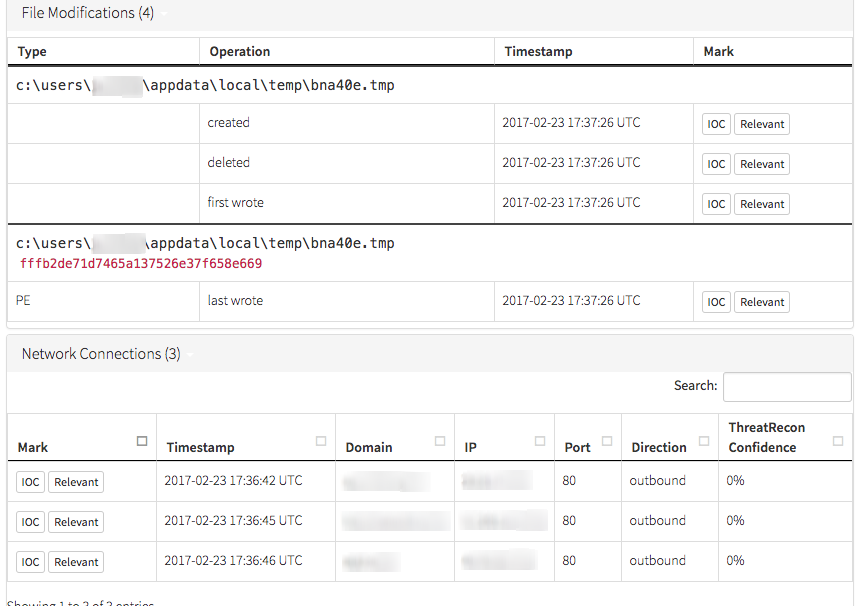Image resolution: width=857 pixels, height=606 pixels.
Task: Click the ThreatRecon Confidence column sort icon
Action: pyautogui.click(x=838, y=441)
